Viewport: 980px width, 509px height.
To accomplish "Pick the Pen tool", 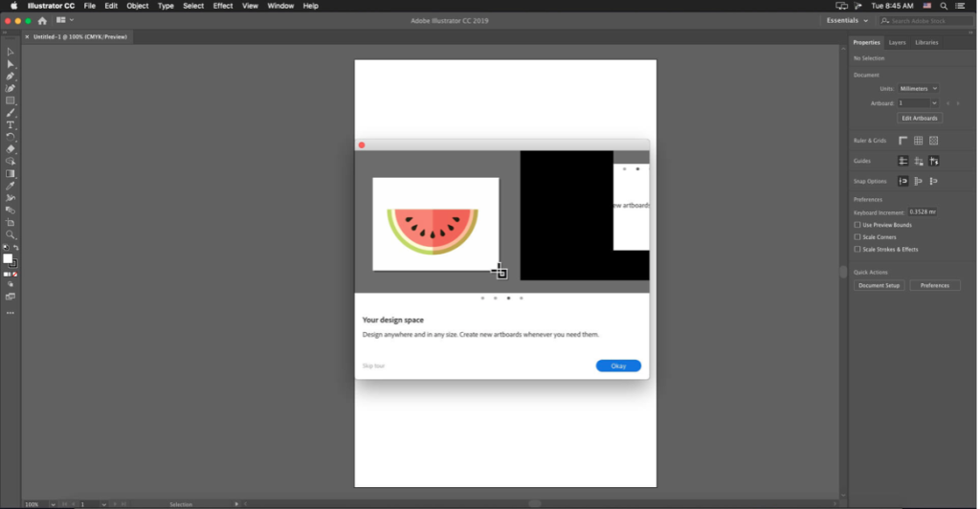I will (10, 77).
